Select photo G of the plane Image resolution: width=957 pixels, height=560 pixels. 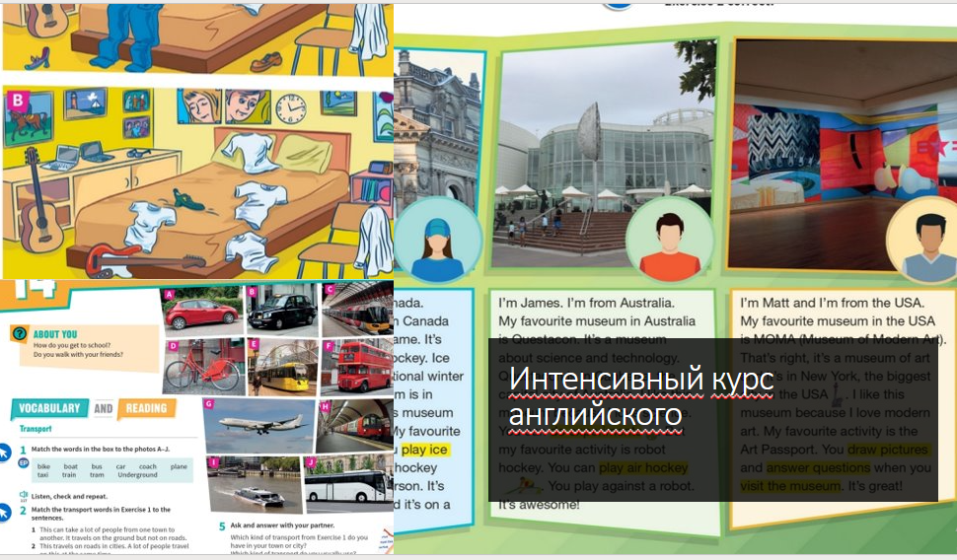(x=258, y=426)
